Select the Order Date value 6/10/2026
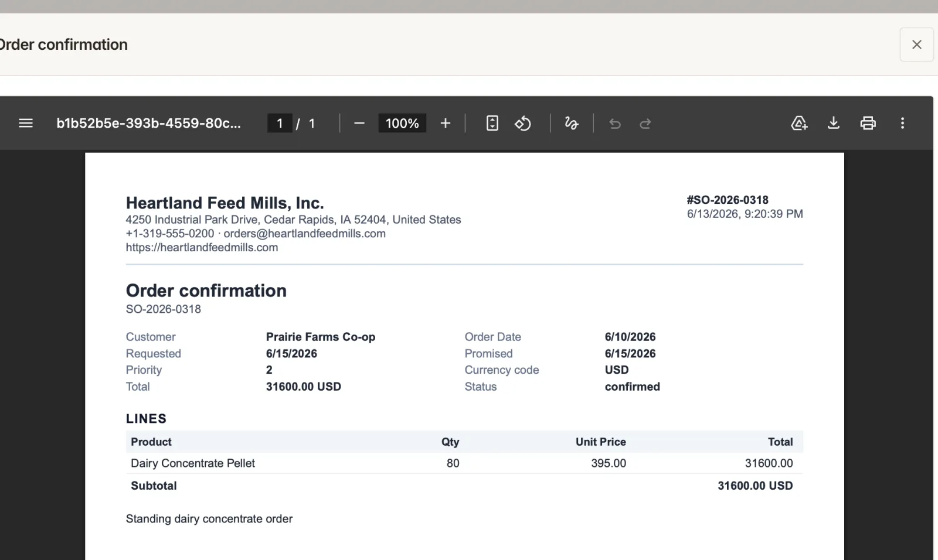Image resolution: width=938 pixels, height=560 pixels. click(x=630, y=337)
